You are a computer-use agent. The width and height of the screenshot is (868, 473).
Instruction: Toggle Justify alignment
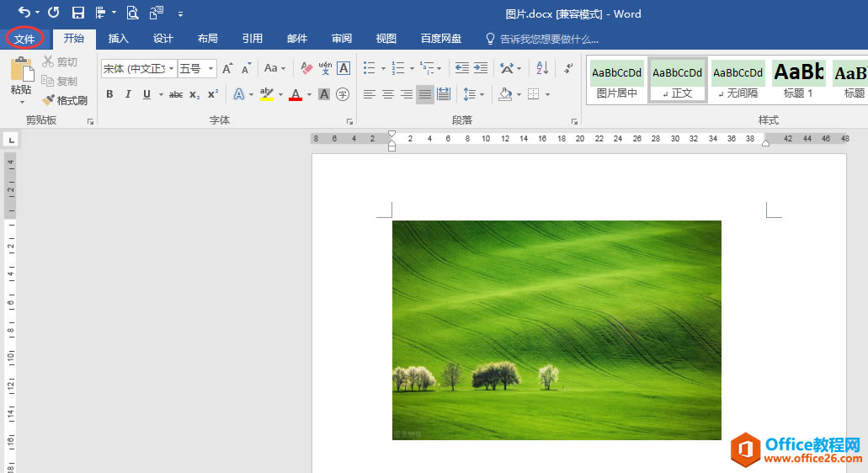click(x=425, y=94)
